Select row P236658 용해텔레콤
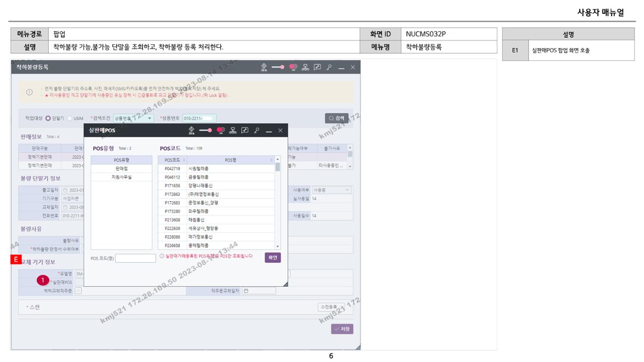644x362 pixels. 216,245
